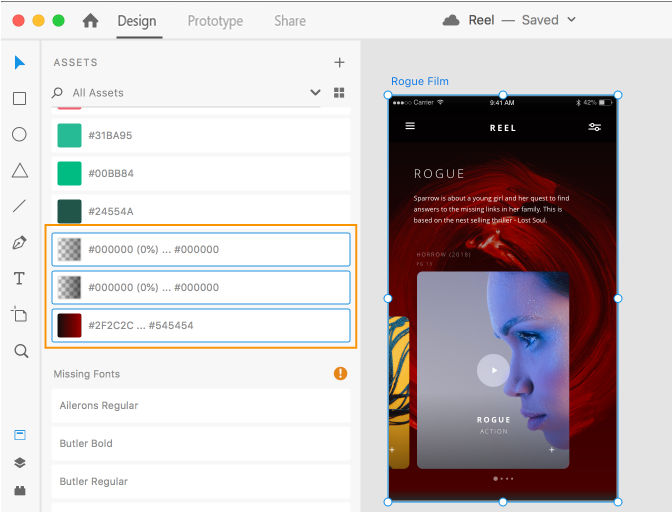Image resolution: width=672 pixels, height=512 pixels.
Task: Open the Assets panel icon
Action: coord(20,435)
